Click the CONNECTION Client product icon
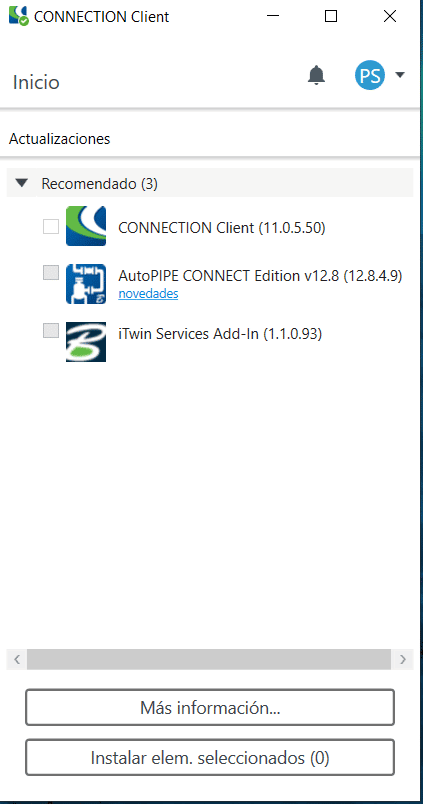This screenshot has height=804, width=423. click(x=86, y=226)
